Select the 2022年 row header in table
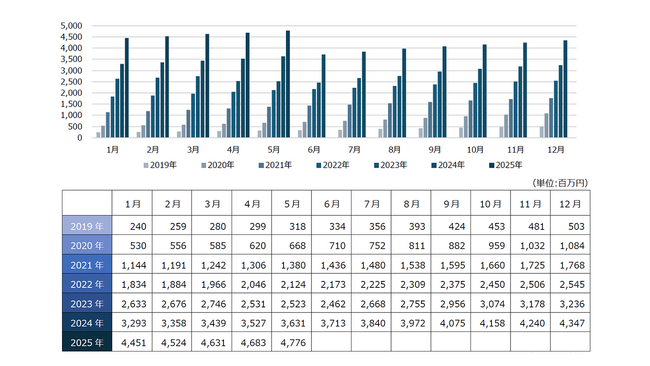Viewport: 650px width, 366px height. pyautogui.click(x=87, y=284)
